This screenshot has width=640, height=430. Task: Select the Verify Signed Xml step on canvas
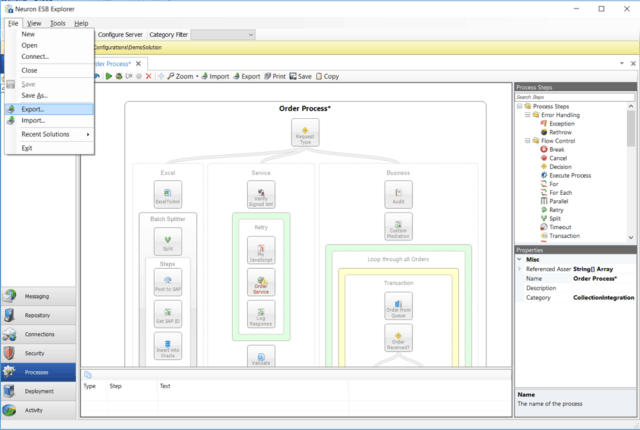[261, 195]
